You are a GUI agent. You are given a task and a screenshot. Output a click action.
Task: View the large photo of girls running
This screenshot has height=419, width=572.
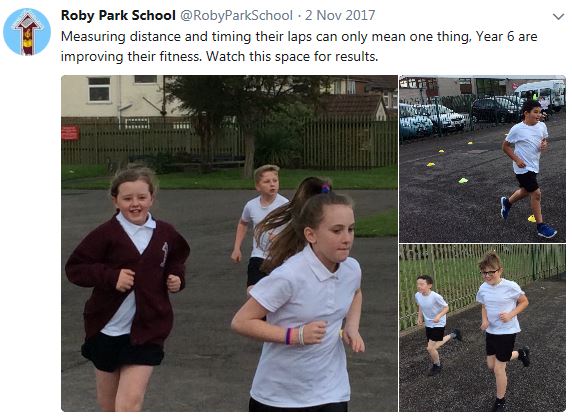click(x=229, y=243)
